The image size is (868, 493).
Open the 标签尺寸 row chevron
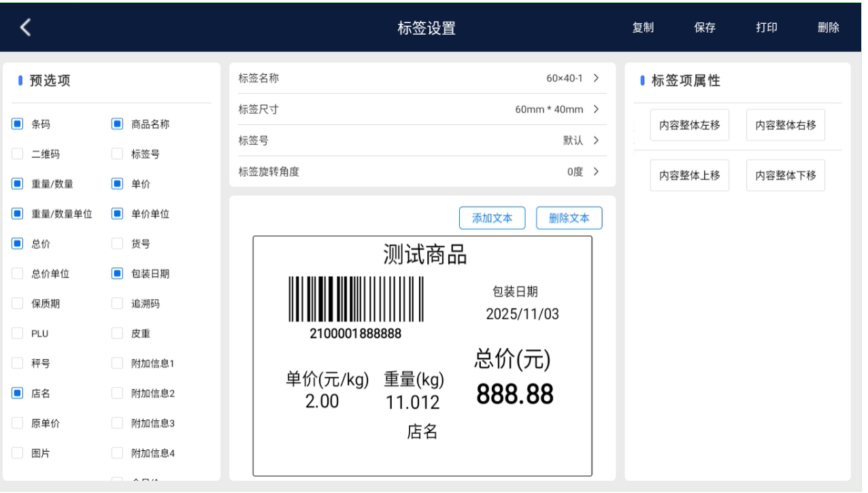(x=596, y=109)
